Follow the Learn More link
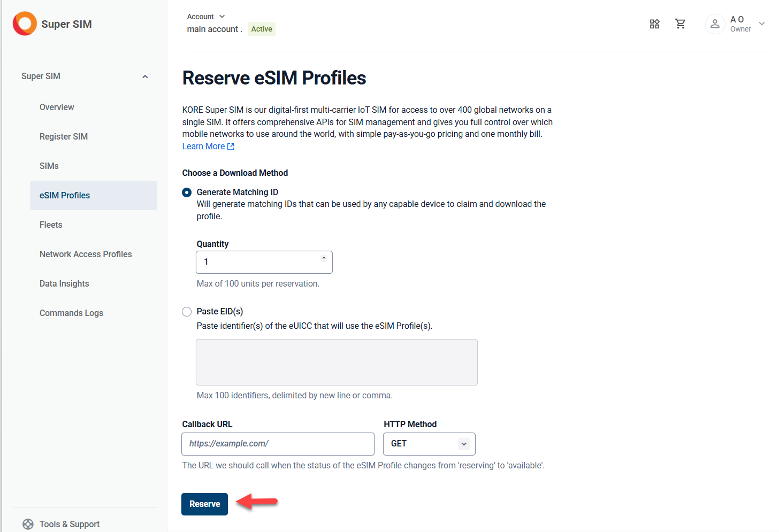The height and width of the screenshot is (532, 779). pyautogui.click(x=203, y=147)
